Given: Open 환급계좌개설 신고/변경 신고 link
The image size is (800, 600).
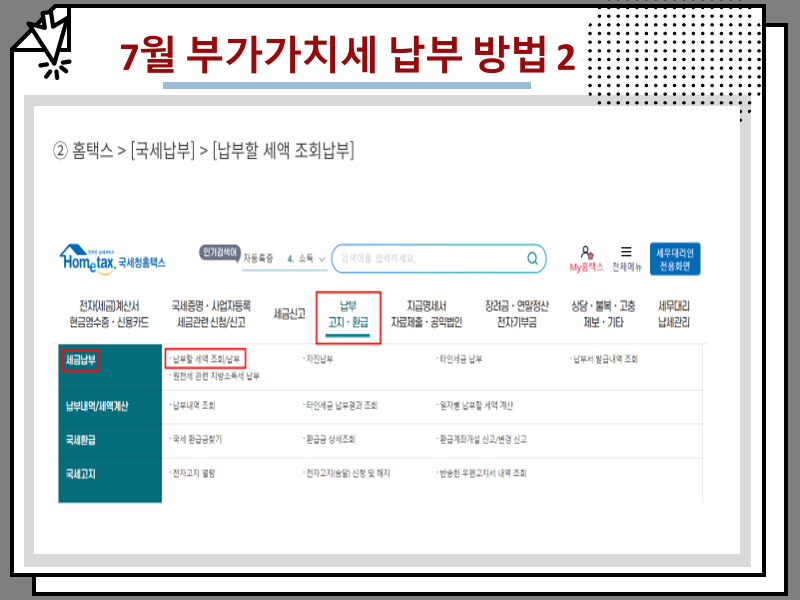Looking at the screenshot, I should [x=483, y=439].
